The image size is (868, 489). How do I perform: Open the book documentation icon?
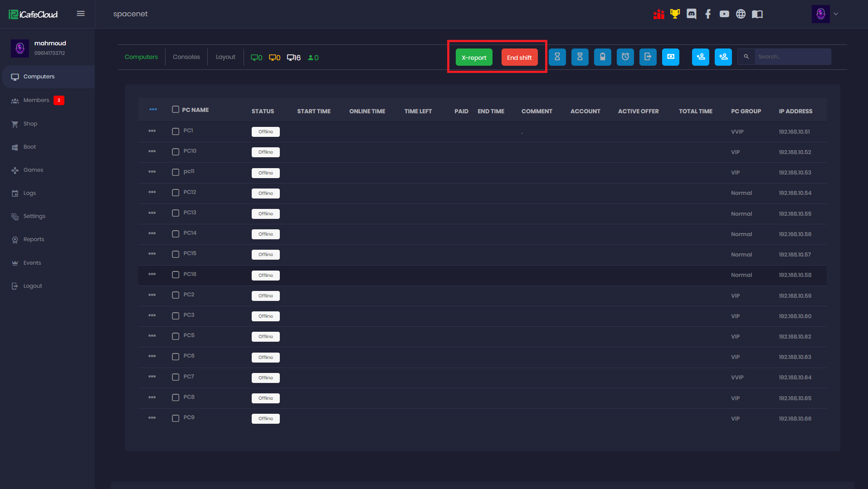(757, 14)
